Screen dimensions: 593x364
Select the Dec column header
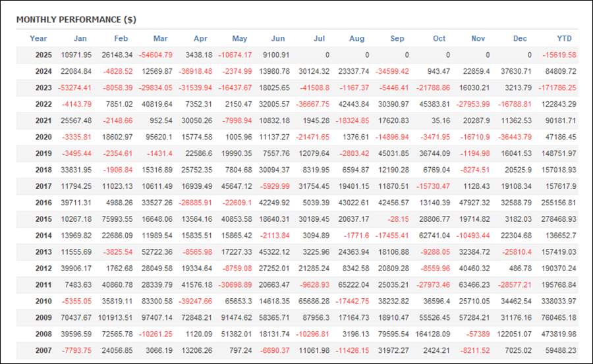(520, 38)
